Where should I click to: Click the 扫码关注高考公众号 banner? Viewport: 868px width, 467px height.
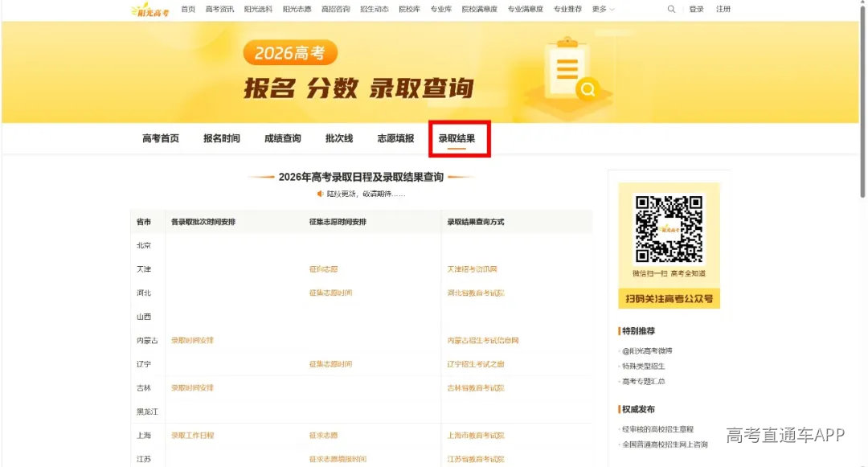(x=669, y=299)
